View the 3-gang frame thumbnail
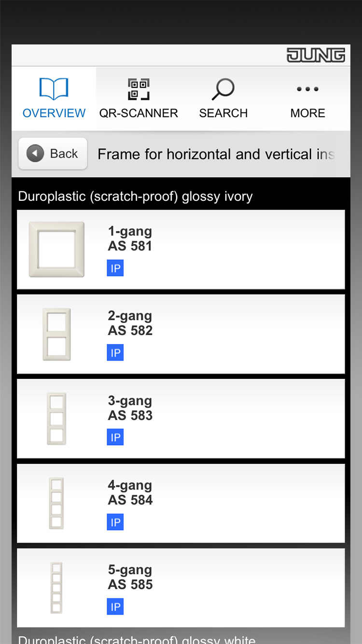362x644 pixels. [x=56, y=419]
